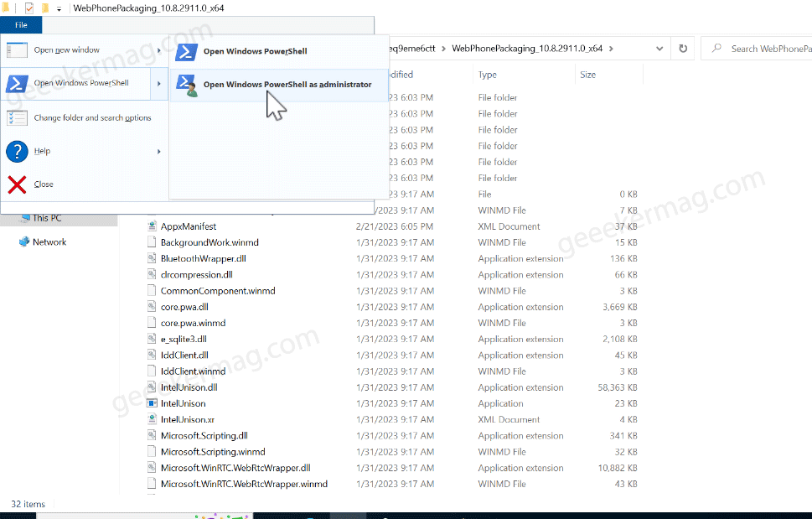Open Change folder and search options
This screenshot has width=812, height=519.
pos(85,118)
